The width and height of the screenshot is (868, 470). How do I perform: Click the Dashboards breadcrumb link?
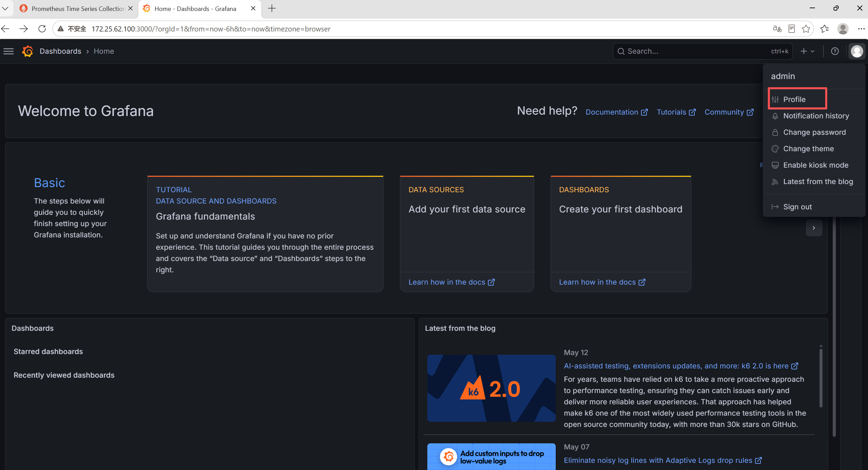60,51
